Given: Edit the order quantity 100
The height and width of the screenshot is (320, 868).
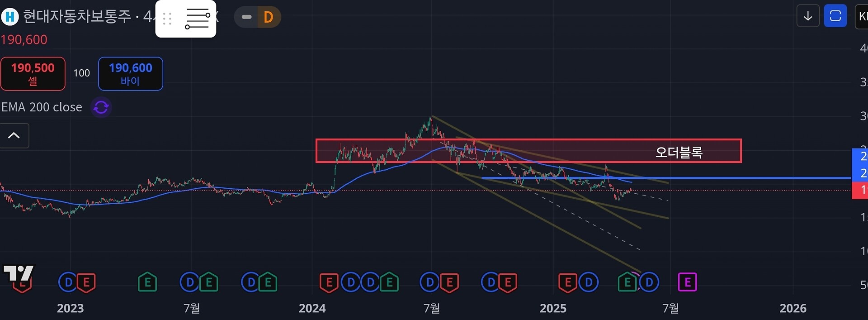Looking at the screenshot, I should pyautogui.click(x=82, y=73).
